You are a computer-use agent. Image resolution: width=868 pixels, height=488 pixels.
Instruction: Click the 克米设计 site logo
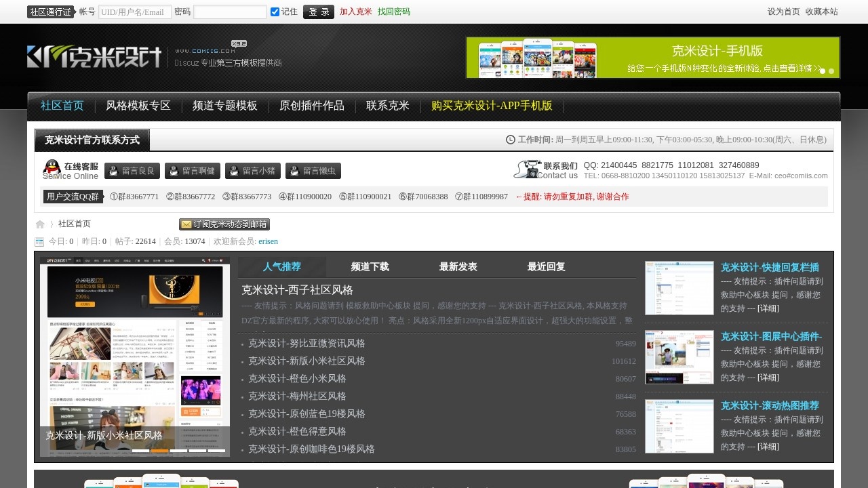[x=94, y=57]
